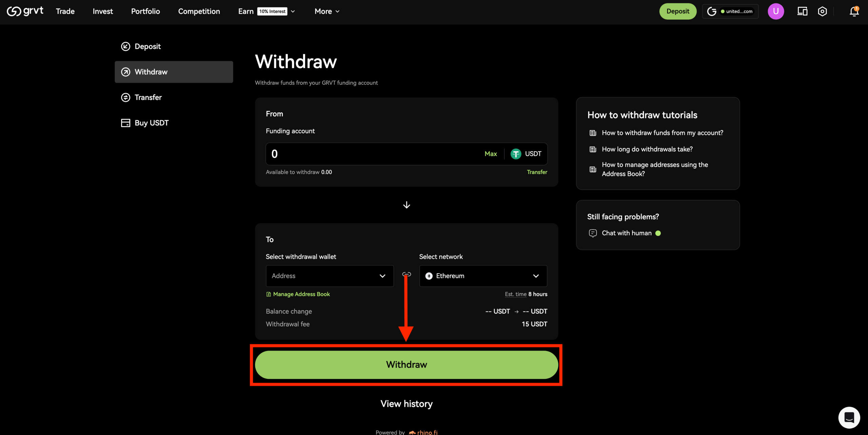Open the settings hexagon icon
Image resolution: width=868 pixels, height=435 pixels.
click(x=822, y=12)
